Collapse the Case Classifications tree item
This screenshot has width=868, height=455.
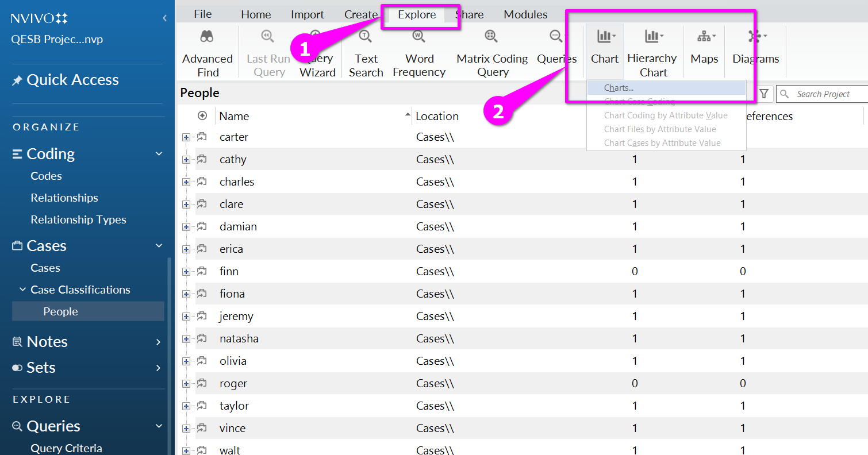(23, 290)
